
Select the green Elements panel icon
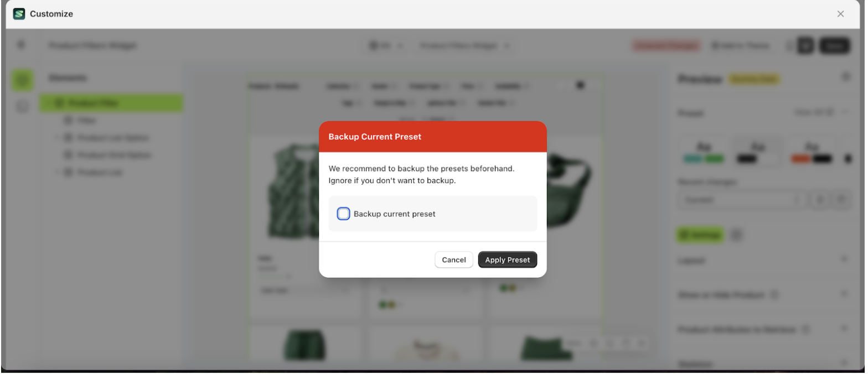point(22,80)
